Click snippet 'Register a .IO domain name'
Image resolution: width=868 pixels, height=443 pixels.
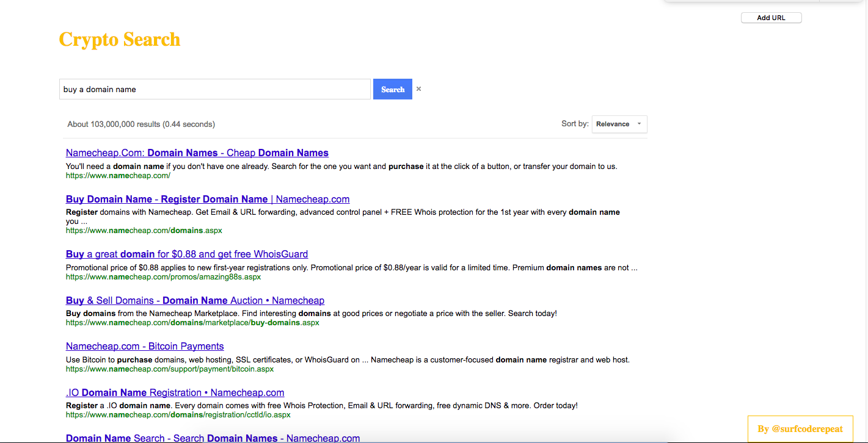(322, 406)
